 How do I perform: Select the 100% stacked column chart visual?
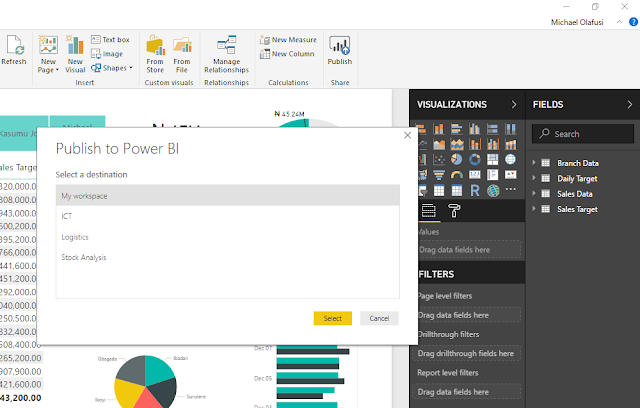pos(511,129)
